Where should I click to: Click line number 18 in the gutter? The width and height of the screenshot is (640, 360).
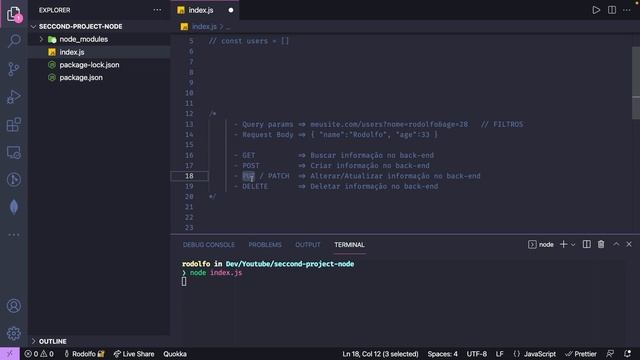(x=189, y=176)
